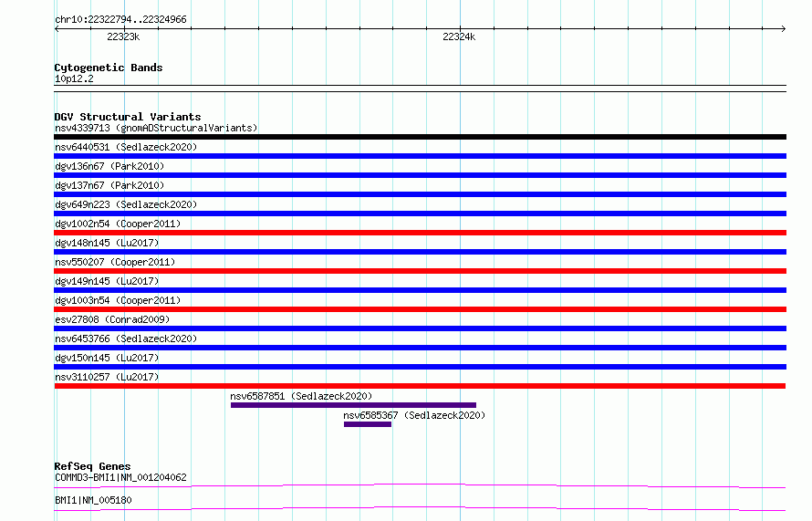The width and height of the screenshot is (812, 521).
Task: Click the blue bar under dgv149n145
Action: [x=420, y=290]
